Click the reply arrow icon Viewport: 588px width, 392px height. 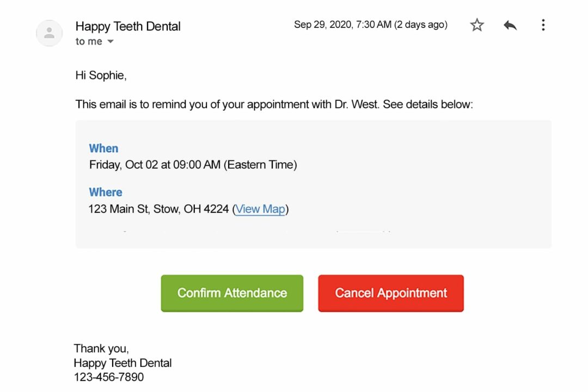tap(510, 24)
